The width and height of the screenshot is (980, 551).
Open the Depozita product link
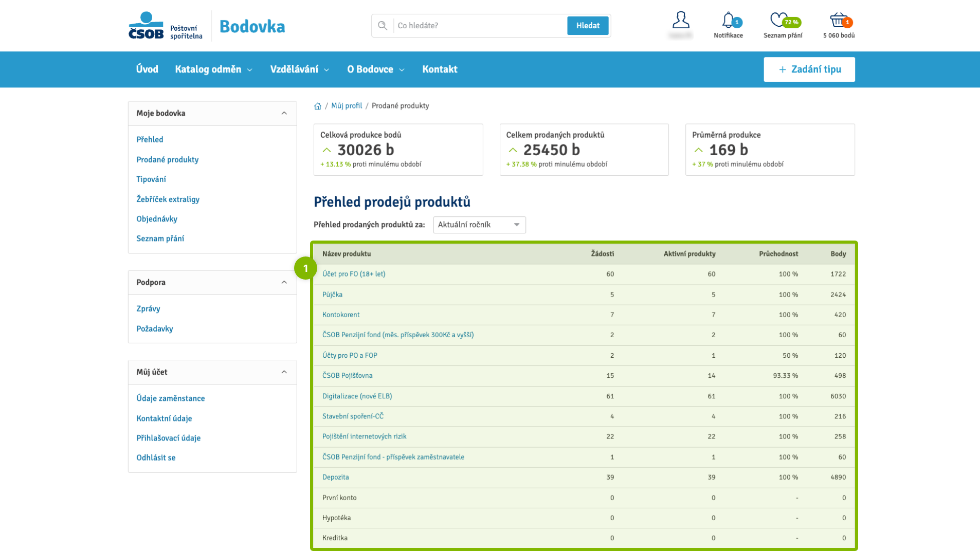tap(335, 477)
